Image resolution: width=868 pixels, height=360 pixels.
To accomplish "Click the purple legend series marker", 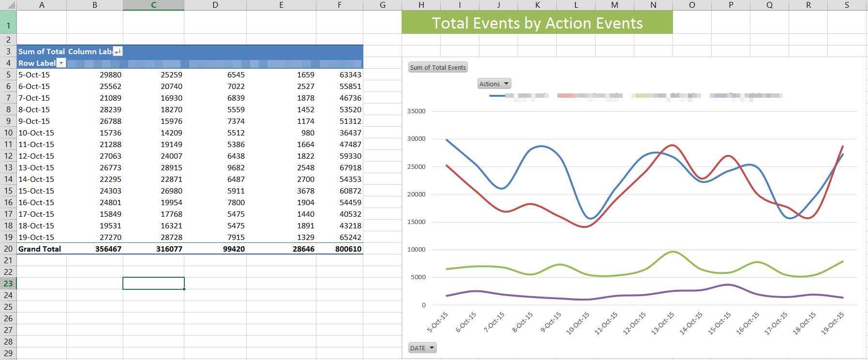I will click(x=718, y=96).
